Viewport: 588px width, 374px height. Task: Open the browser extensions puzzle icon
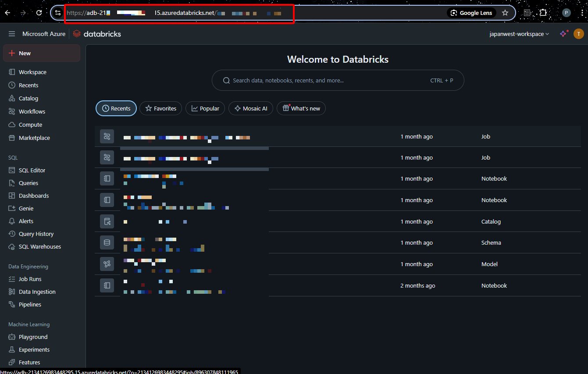[543, 13]
